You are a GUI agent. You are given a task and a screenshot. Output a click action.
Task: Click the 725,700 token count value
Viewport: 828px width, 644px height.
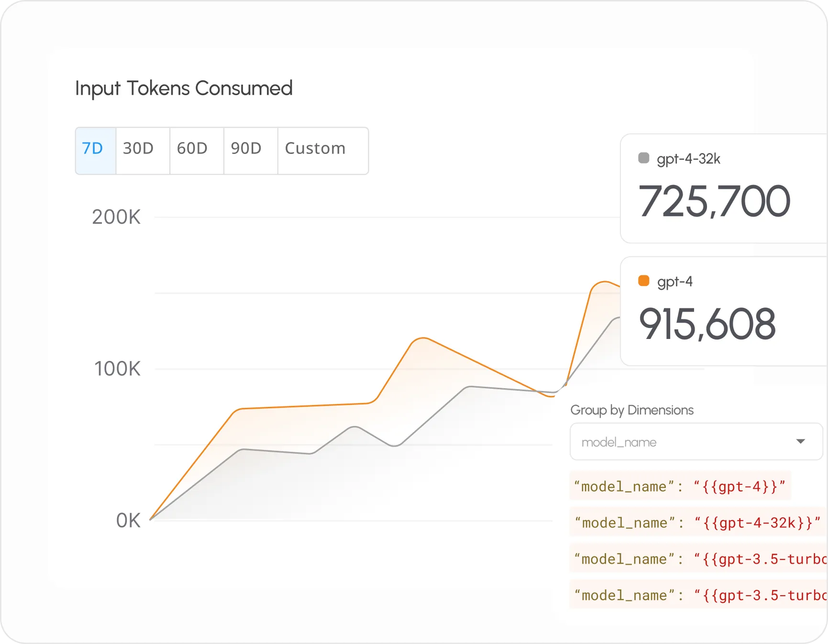(x=715, y=201)
